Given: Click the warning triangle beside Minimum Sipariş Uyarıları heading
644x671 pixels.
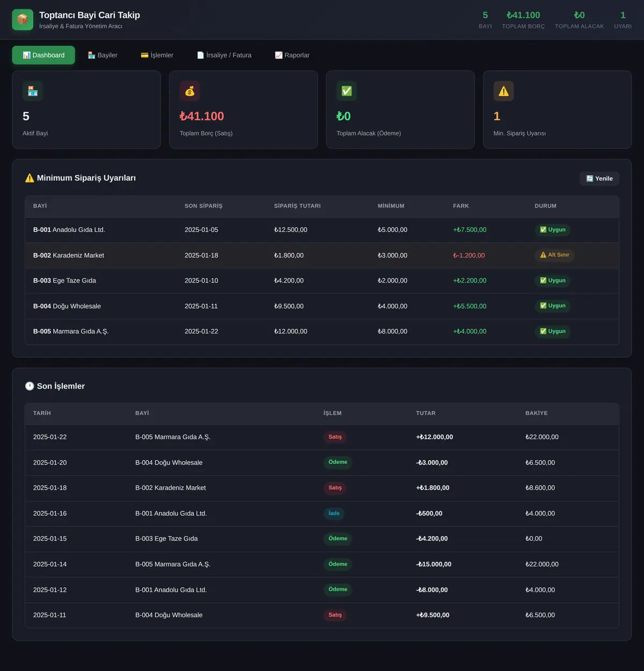Looking at the screenshot, I should point(30,178).
